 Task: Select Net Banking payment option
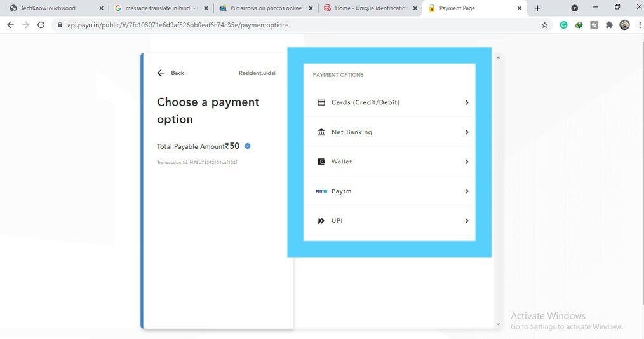pos(389,132)
